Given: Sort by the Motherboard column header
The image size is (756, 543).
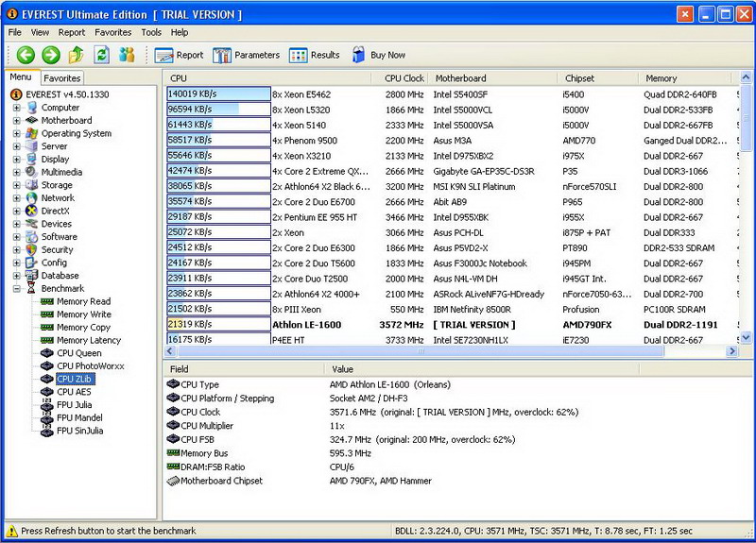Looking at the screenshot, I should point(492,78).
